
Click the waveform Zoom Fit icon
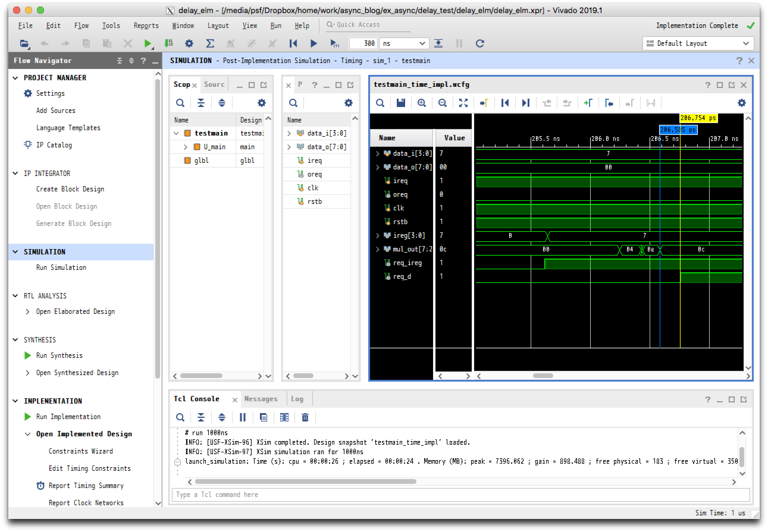click(x=463, y=103)
